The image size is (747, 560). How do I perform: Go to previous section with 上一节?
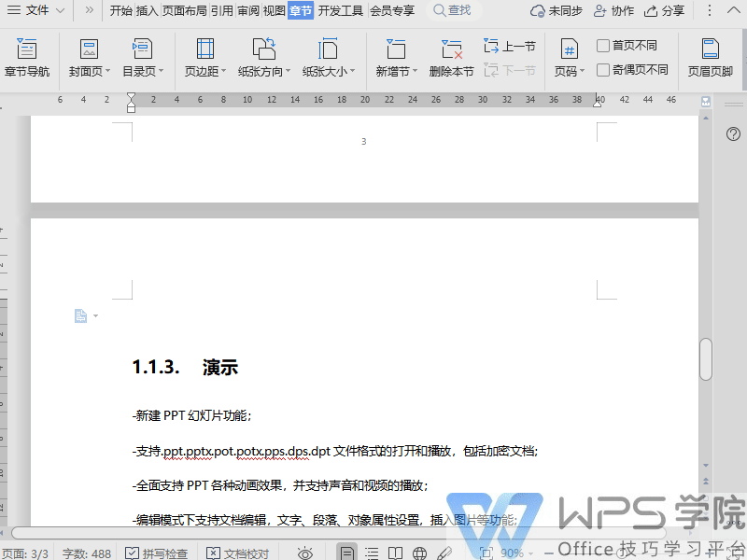(x=509, y=46)
